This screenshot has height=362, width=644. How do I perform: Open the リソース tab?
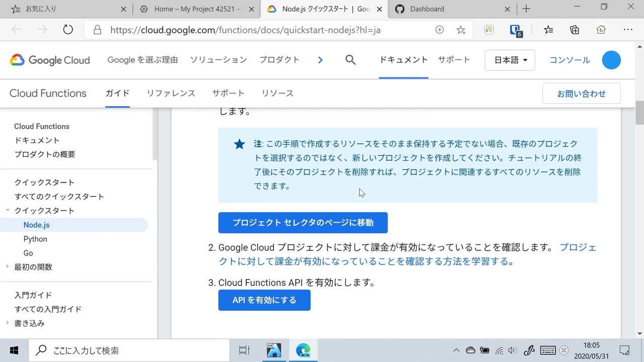coord(278,93)
